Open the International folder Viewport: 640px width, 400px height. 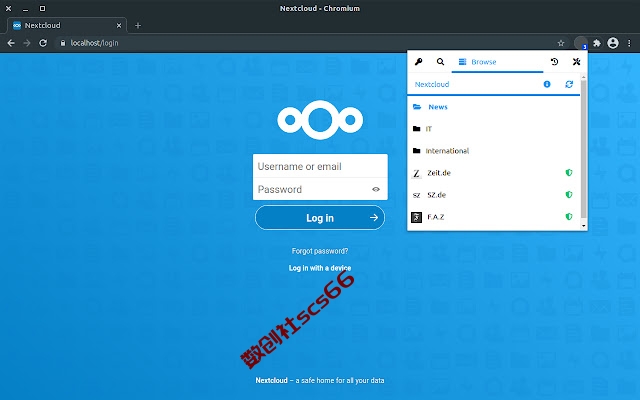(x=493, y=151)
